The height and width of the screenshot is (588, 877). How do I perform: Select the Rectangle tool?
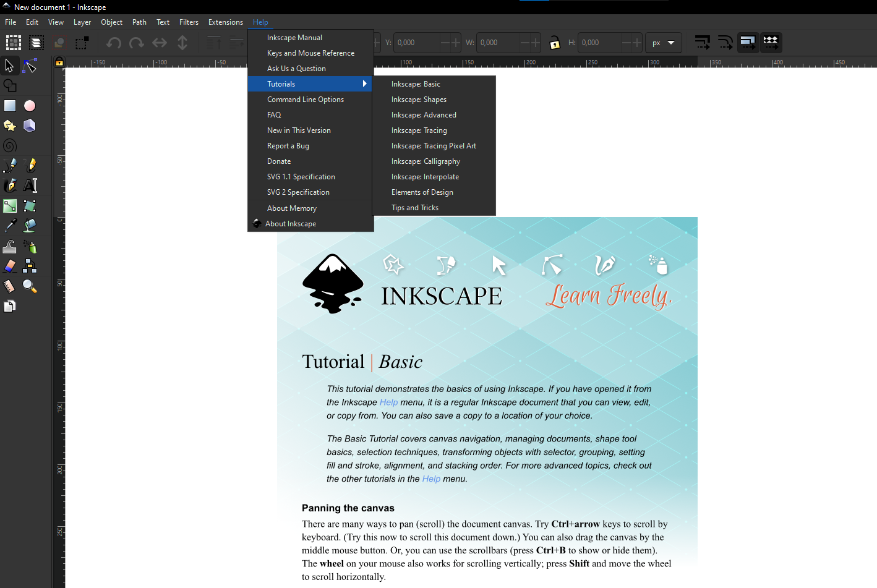click(9, 106)
